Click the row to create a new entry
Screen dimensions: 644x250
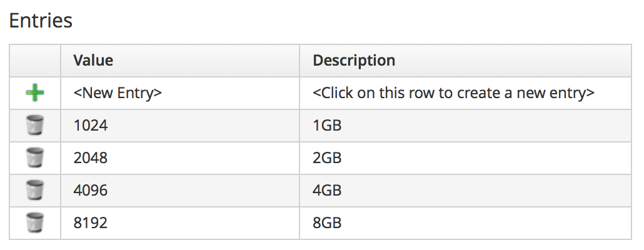[x=453, y=94]
